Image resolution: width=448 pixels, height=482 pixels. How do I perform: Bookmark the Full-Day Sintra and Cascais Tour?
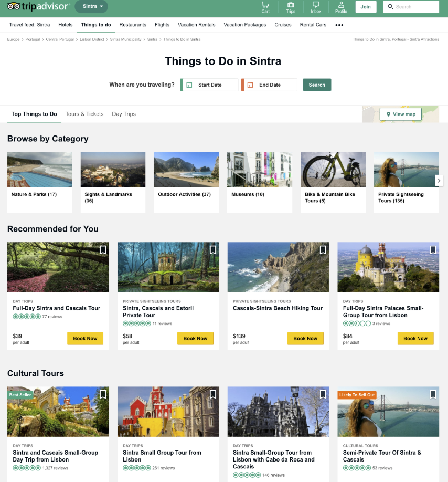(x=103, y=250)
